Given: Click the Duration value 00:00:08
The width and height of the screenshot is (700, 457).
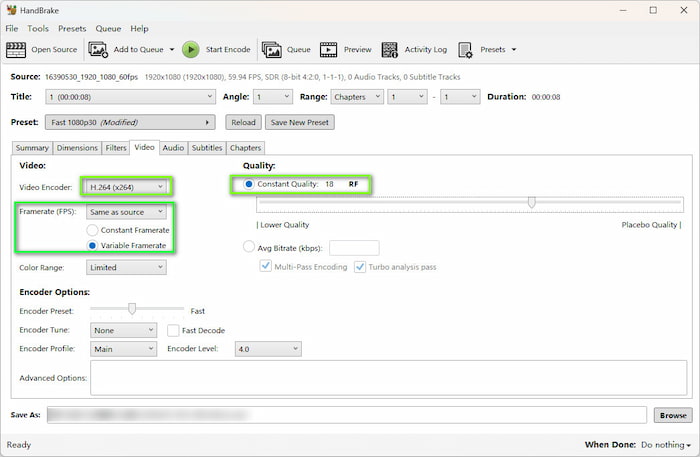Looking at the screenshot, I should pos(546,97).
